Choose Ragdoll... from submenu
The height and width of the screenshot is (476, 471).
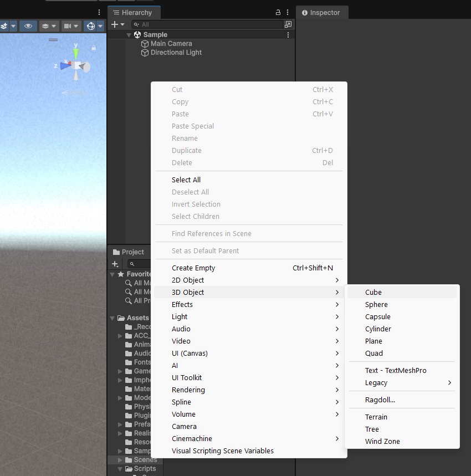pyautogui.click(x=402, y=400)
